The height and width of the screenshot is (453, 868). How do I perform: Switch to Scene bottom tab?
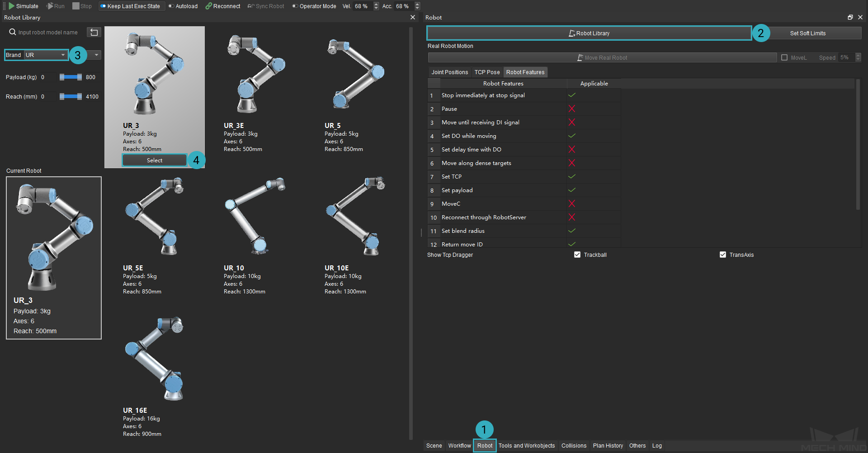434,446
